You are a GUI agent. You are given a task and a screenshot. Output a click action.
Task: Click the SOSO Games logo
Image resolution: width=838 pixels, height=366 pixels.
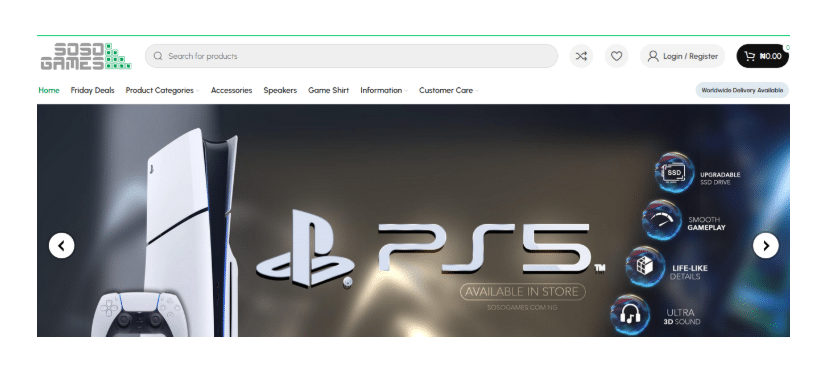(x=86, y=56)
